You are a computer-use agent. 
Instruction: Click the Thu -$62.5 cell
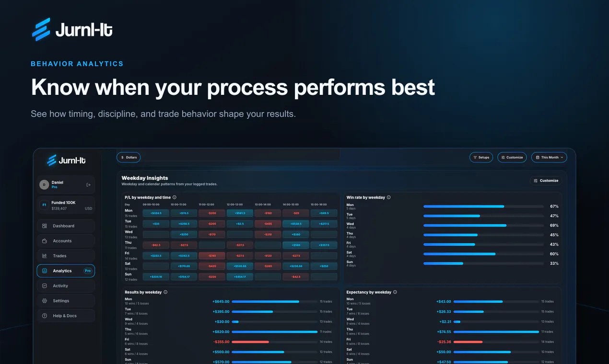[x=156, y=245]
